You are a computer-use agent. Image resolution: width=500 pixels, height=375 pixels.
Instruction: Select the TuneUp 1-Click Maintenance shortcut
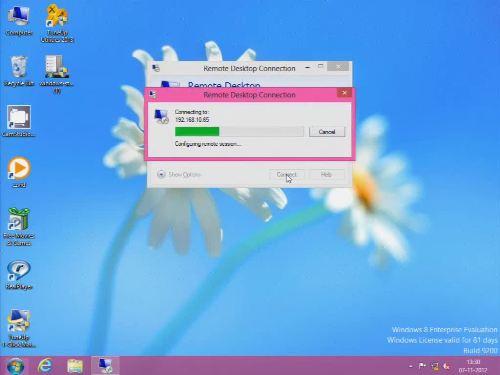(19, 328)
